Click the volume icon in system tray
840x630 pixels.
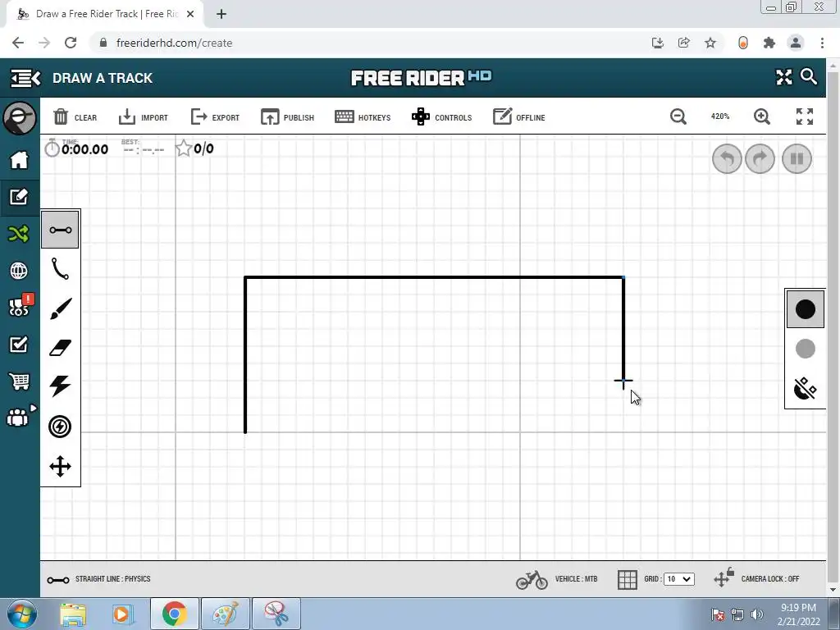(x=757, y=614)
